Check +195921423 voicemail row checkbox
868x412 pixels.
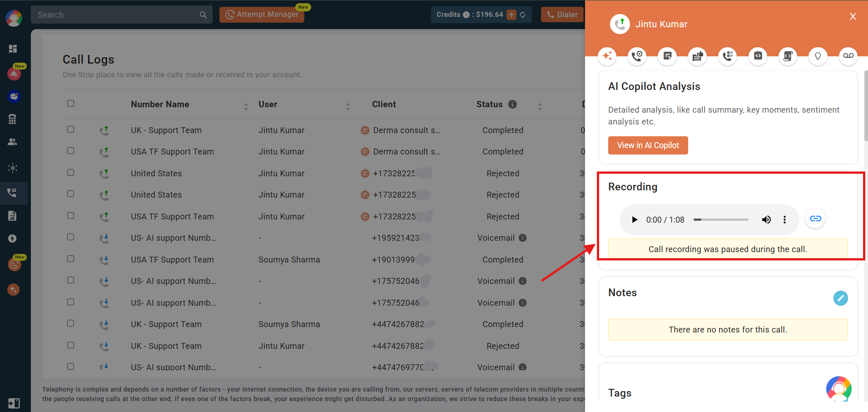click(70, 237)
